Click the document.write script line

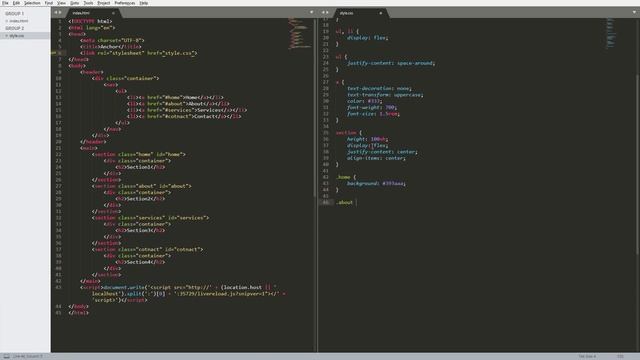point(183,293)
